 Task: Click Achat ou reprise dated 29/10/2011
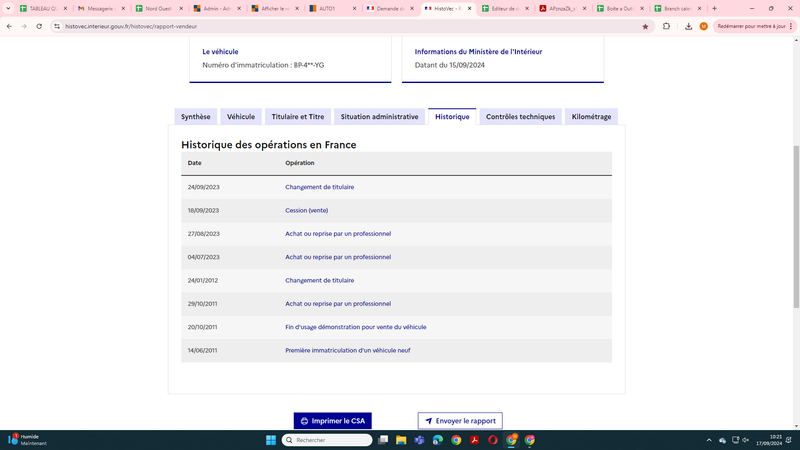point(338,304)
